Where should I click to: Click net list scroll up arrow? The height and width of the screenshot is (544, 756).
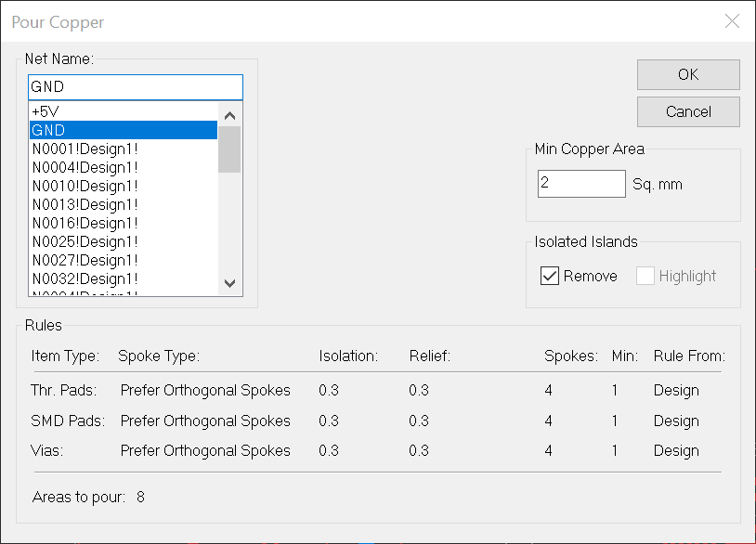point(230,115)
